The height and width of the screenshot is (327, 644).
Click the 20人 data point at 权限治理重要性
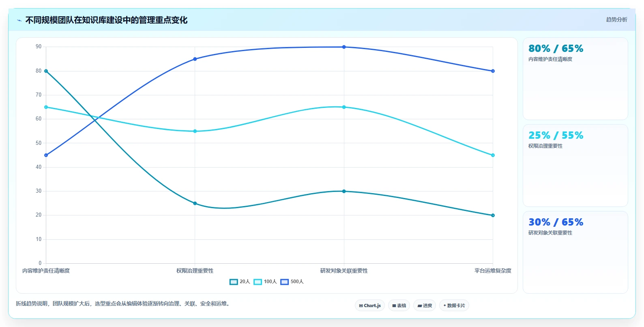(x=195, y=203)
